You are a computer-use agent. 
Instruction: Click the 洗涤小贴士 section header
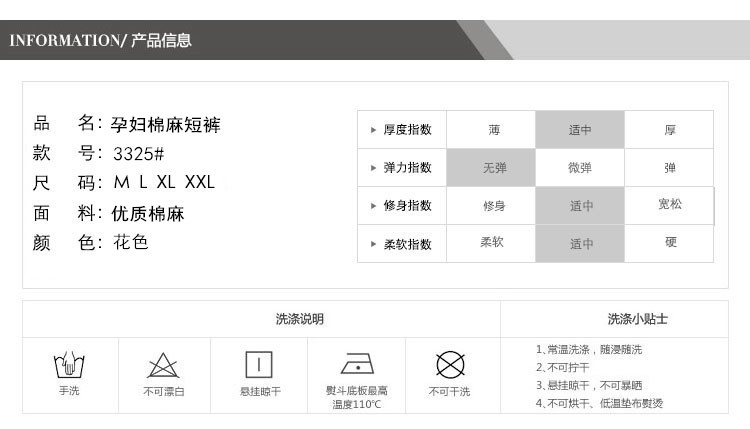tap(637, 319)
